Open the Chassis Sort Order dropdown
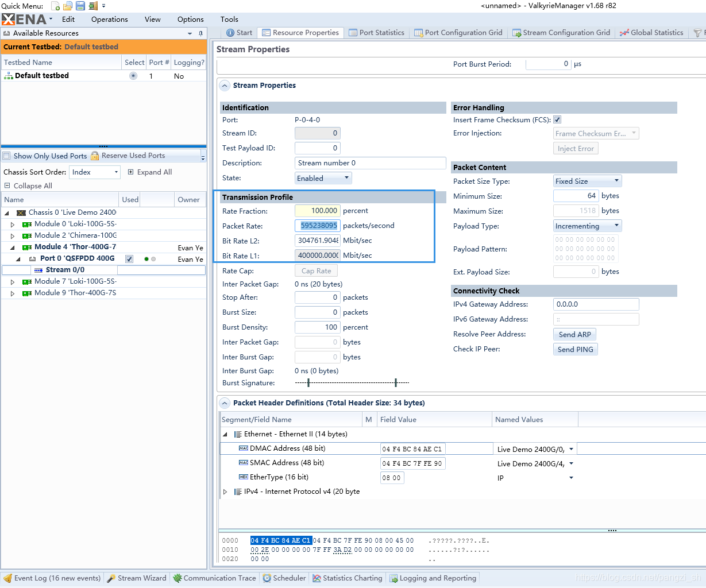The image size is (706, 588). [94, 172]
